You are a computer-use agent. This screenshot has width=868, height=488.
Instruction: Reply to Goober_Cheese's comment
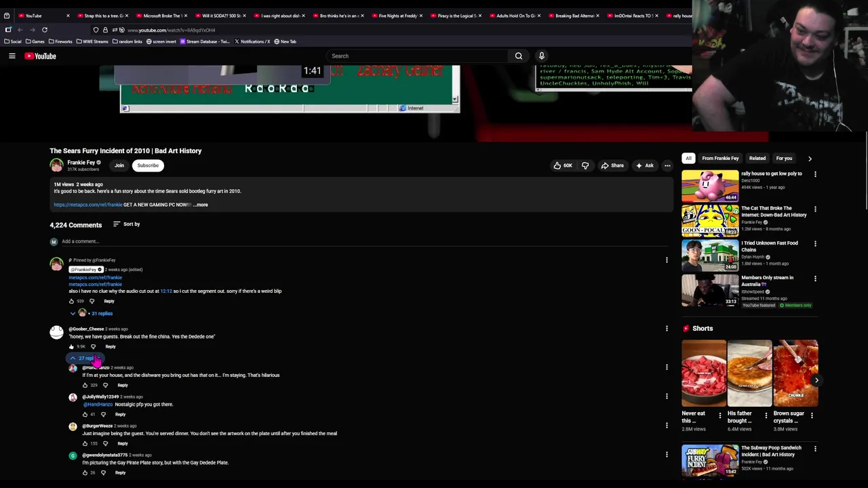pos(111,346)
